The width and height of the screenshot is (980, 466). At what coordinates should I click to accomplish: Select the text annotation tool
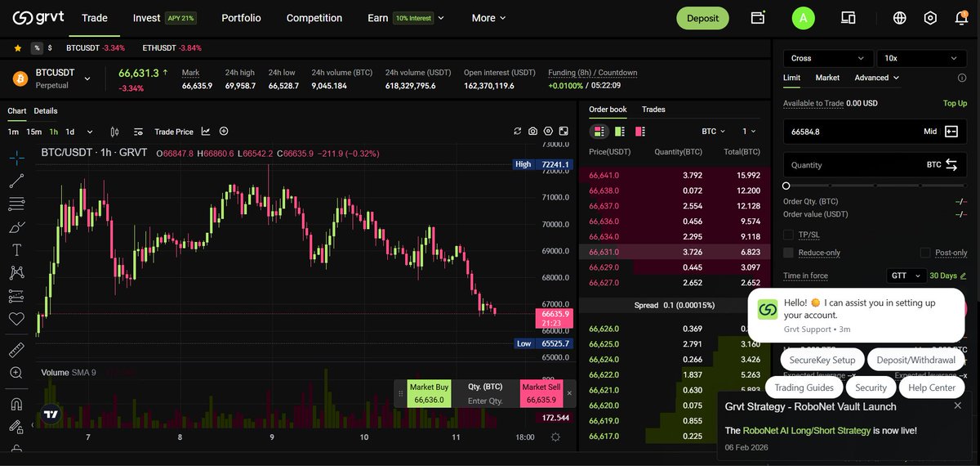click(16, 250)
